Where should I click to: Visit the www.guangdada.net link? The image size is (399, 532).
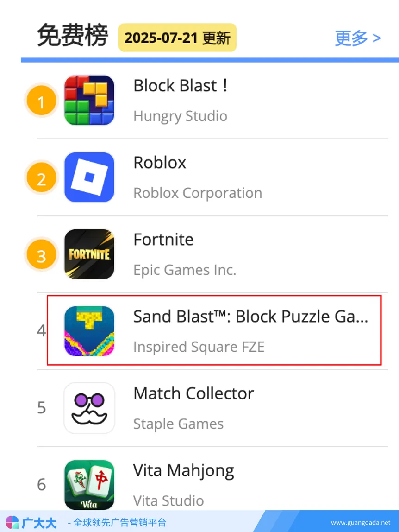[x=361, y=523]
